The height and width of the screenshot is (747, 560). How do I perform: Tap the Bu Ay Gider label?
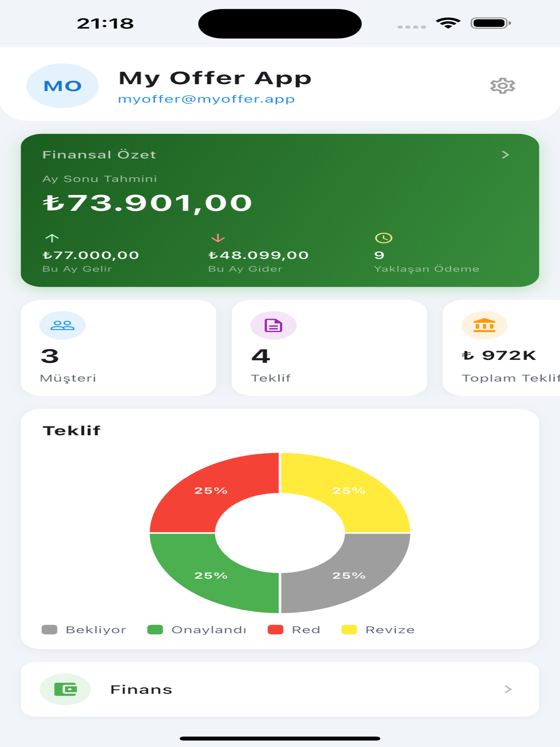[x=246, y=269]
